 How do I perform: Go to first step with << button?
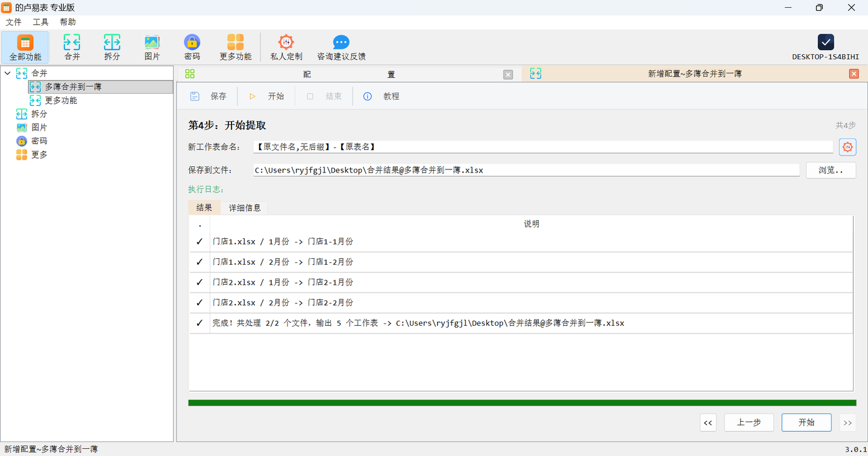[x=708, y=423]
